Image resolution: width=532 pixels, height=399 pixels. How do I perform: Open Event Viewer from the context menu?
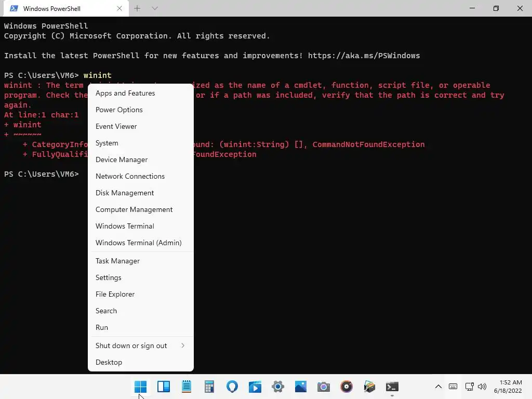(x=140, y=126)
